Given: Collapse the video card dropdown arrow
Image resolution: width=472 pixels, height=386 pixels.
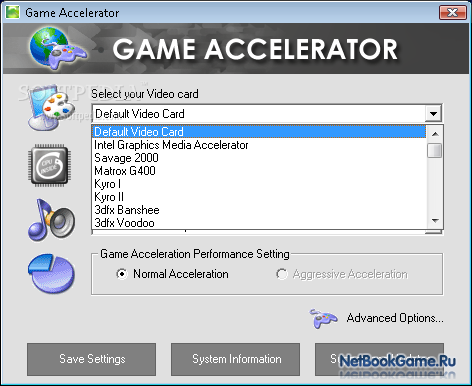Looking at the screenshot, I should coord(433,114).
